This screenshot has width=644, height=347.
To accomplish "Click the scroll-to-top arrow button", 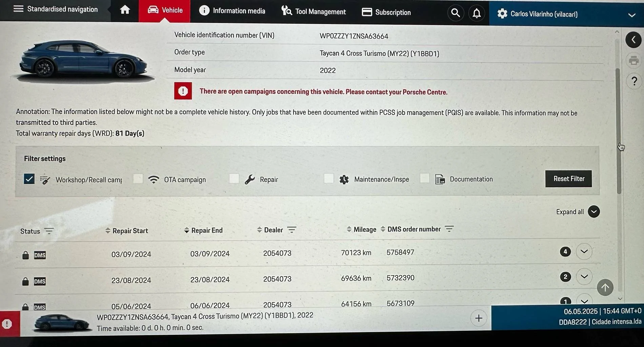I will [x=605, y=288].
